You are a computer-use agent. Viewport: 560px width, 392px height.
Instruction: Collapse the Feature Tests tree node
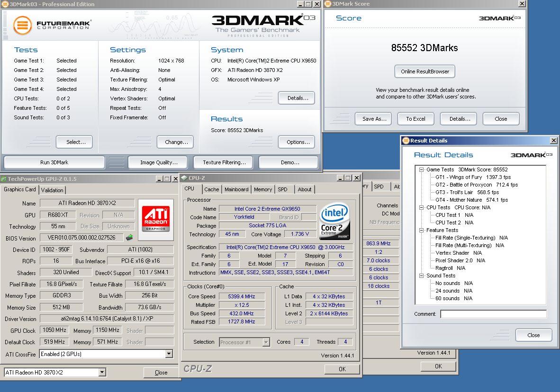pyautogui.click(x=422, y=230)
